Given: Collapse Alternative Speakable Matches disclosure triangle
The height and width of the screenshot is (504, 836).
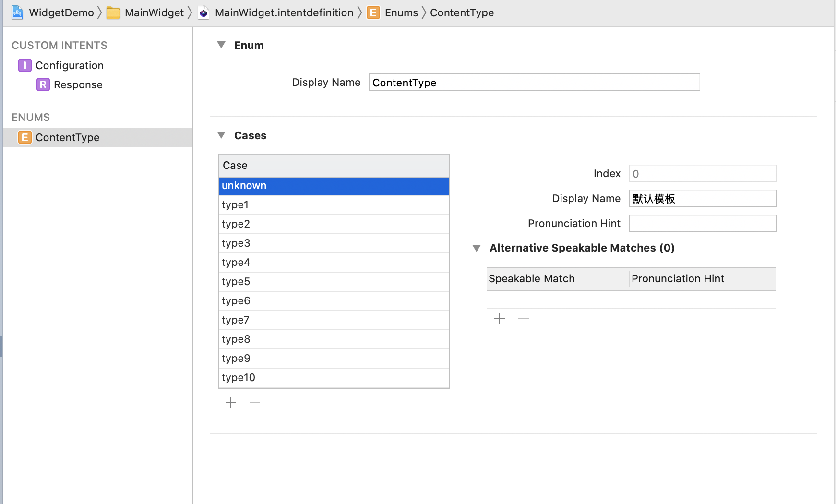Looking at the screenshot, I should 477,248.
